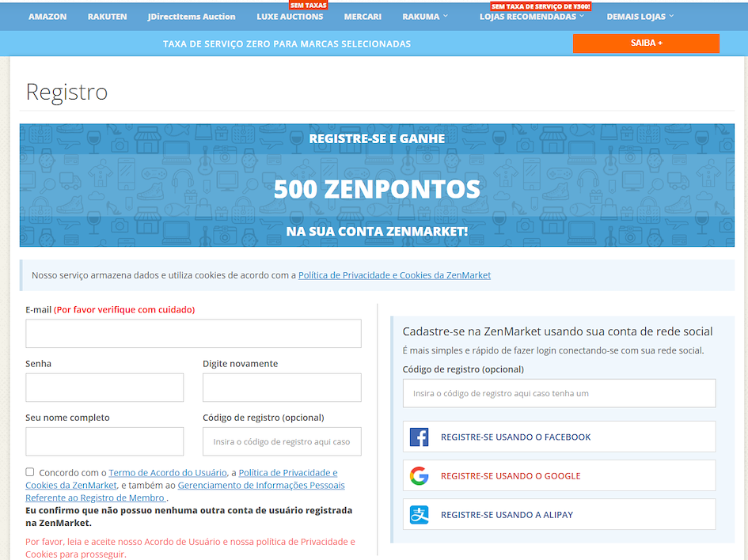Check the user agreement checkbox
The height and width of the screenshot is (560, 748).
(x=30, y=472)
